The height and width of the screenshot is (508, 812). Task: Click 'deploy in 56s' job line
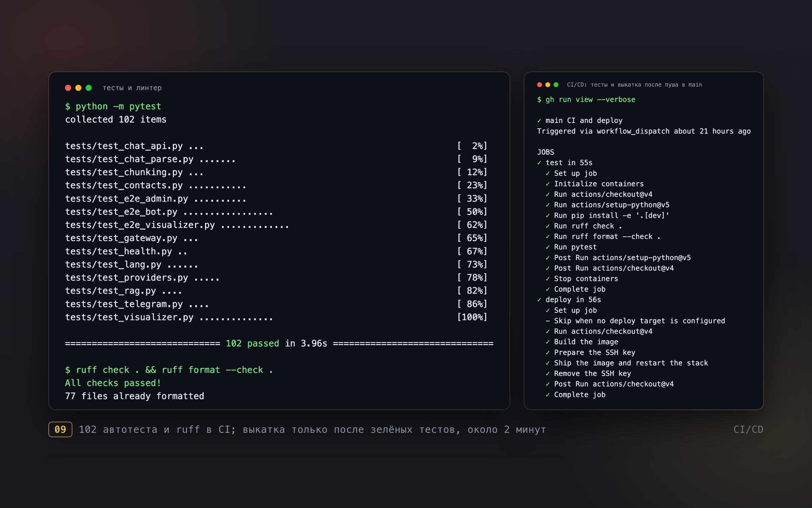[x=569, y=300]
